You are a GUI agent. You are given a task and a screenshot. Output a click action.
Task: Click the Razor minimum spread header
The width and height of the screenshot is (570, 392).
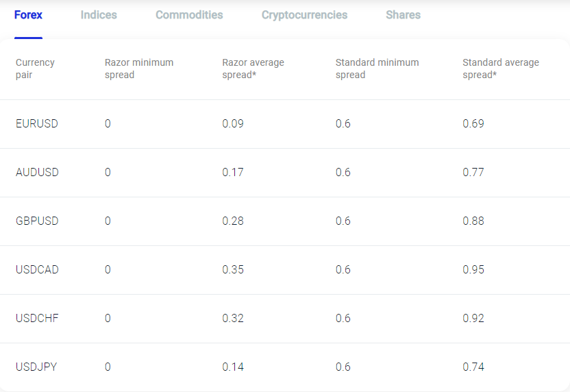coord(139,69)
